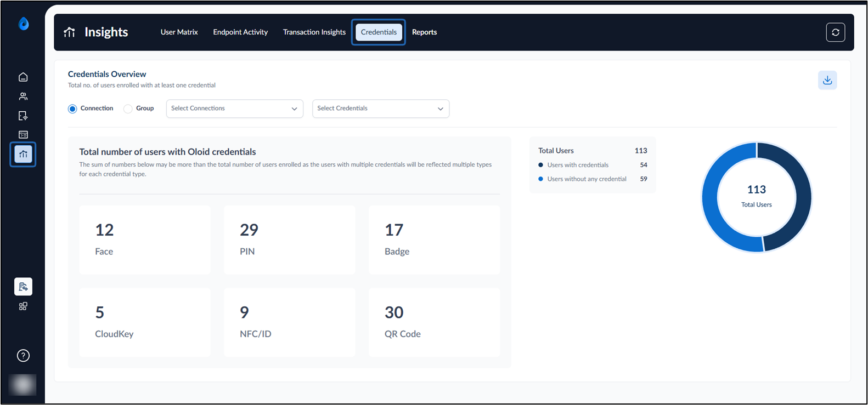
Task: Open the ID card sidebar icon
Action: click(23, 135)
